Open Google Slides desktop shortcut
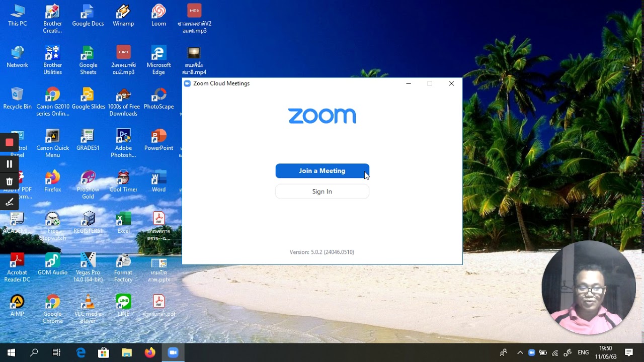This screenshot has height=362, width=644. (88, 99)
